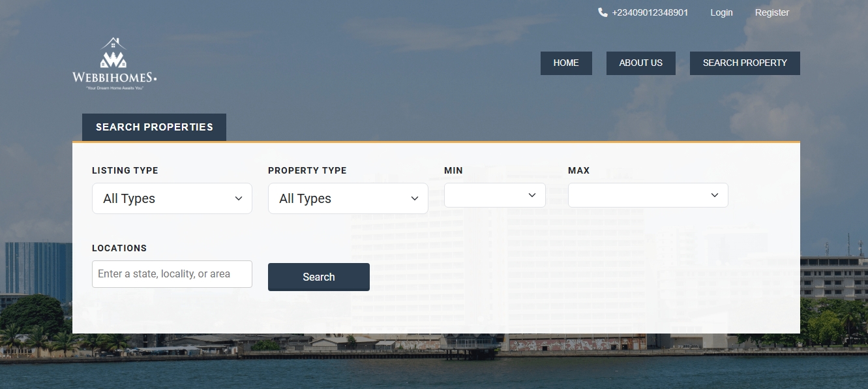Click the chevron arrow in Listing Type dropdown
Screen dimensions: 868x389
[239, 198]
